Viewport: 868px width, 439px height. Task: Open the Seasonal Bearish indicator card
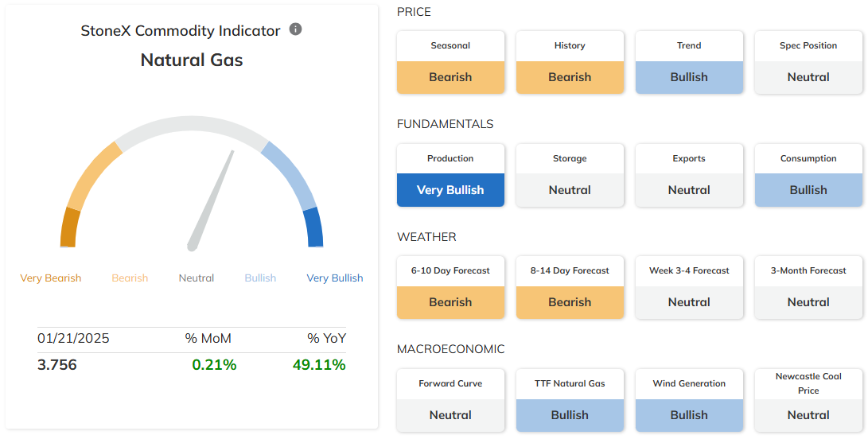click(450, 62)
